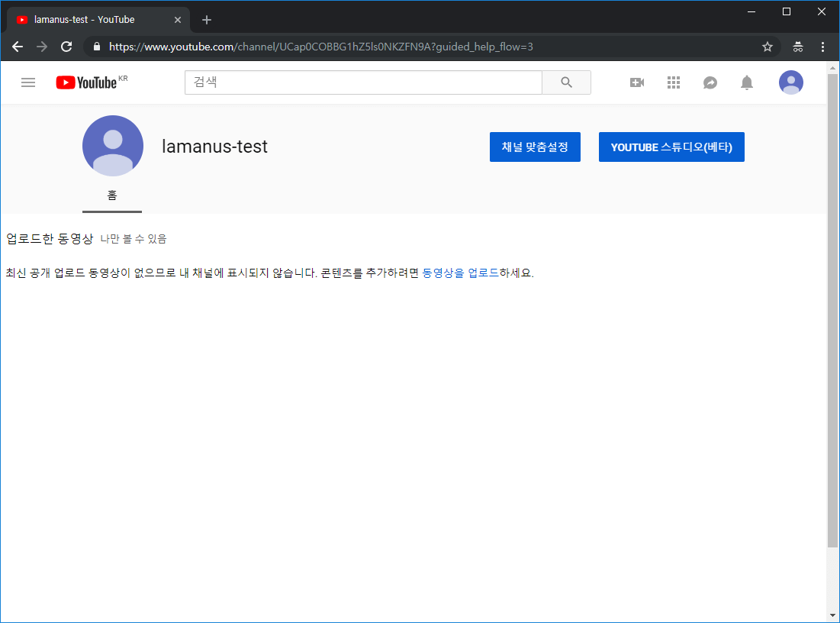Viewport: 840px width, 623px height.
Task: Open the YouTube hamburger guide menu
Action: point(28,82)
